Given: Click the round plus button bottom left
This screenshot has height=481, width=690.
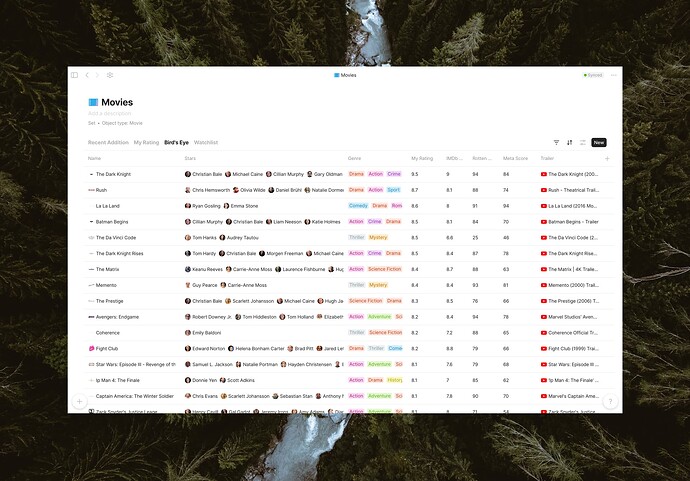Looking at the screenshot, I should [x=79, y=401].
